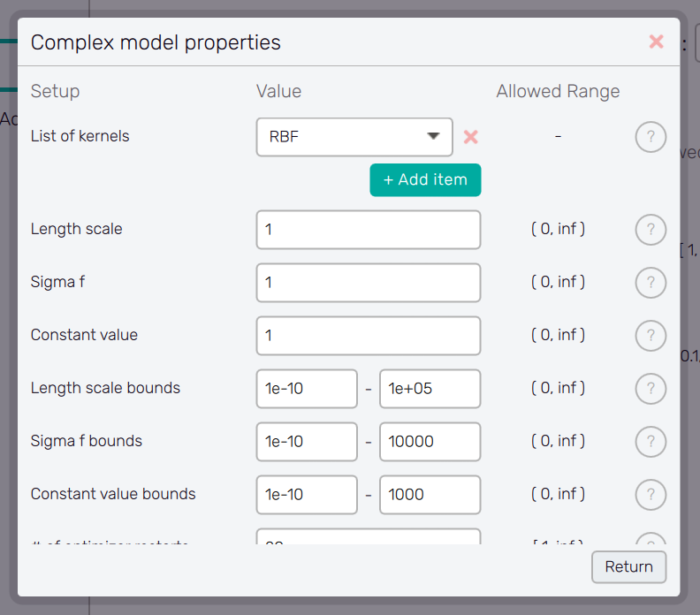
Task: Open help for Length scale bounds
Action: 651,389
